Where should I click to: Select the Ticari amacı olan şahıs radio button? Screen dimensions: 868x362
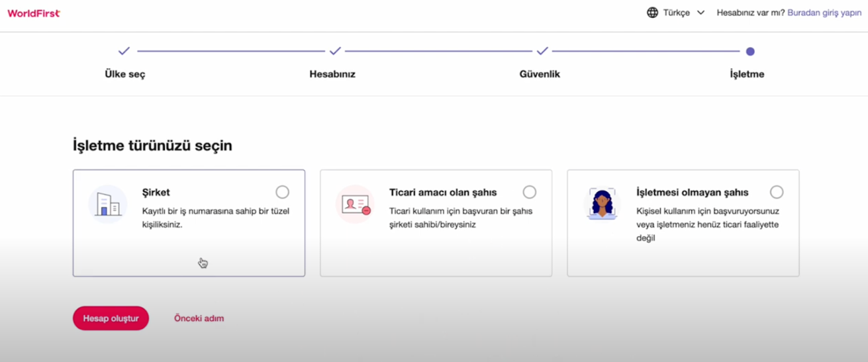coord(529,192)
